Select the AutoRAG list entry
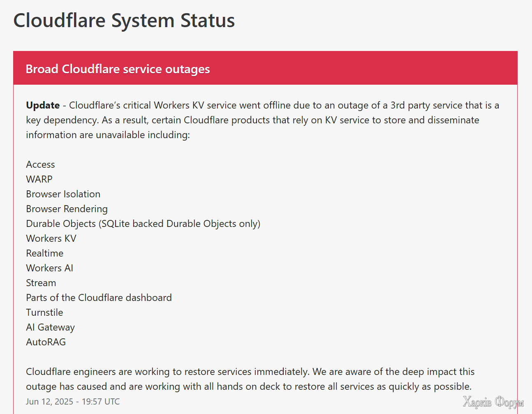Screen dimensions: 532x414 click(46, 342)
